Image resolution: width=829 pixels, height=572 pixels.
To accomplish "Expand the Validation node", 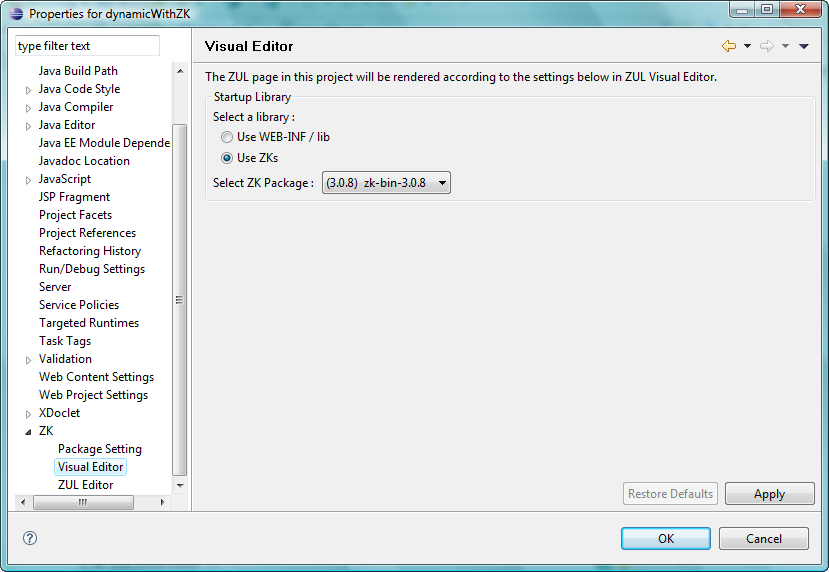I will [29, 359].
